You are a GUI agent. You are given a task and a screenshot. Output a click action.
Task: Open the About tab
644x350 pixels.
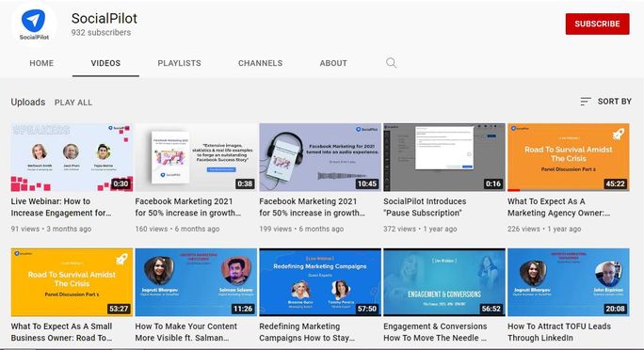pos(333,63)
